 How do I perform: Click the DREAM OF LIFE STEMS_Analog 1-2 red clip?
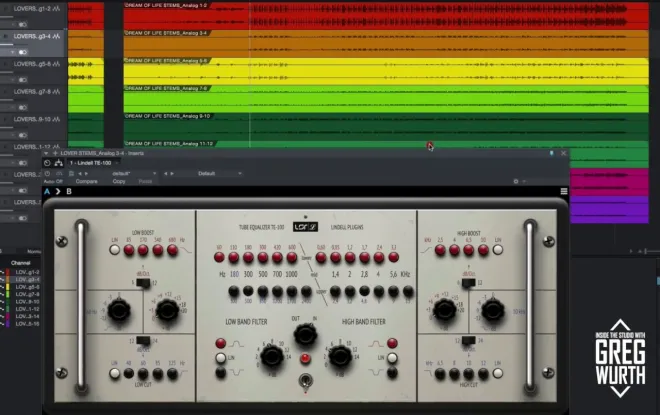386,15
